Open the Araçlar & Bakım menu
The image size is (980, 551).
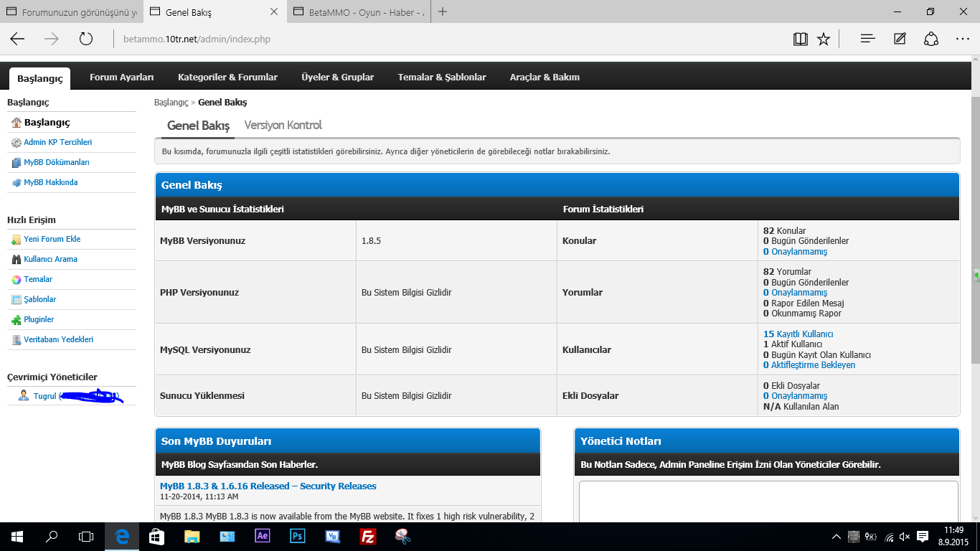(545, 77)
